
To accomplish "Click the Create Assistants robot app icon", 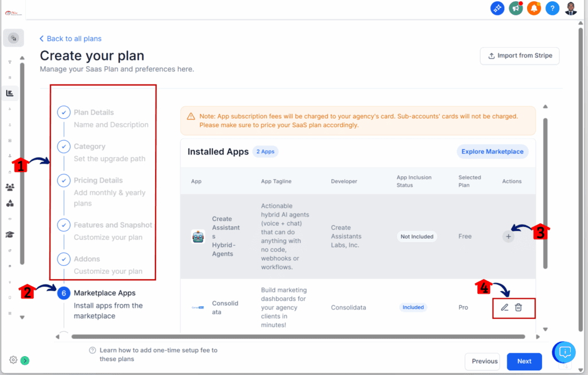I will click(x=198, y=237).
